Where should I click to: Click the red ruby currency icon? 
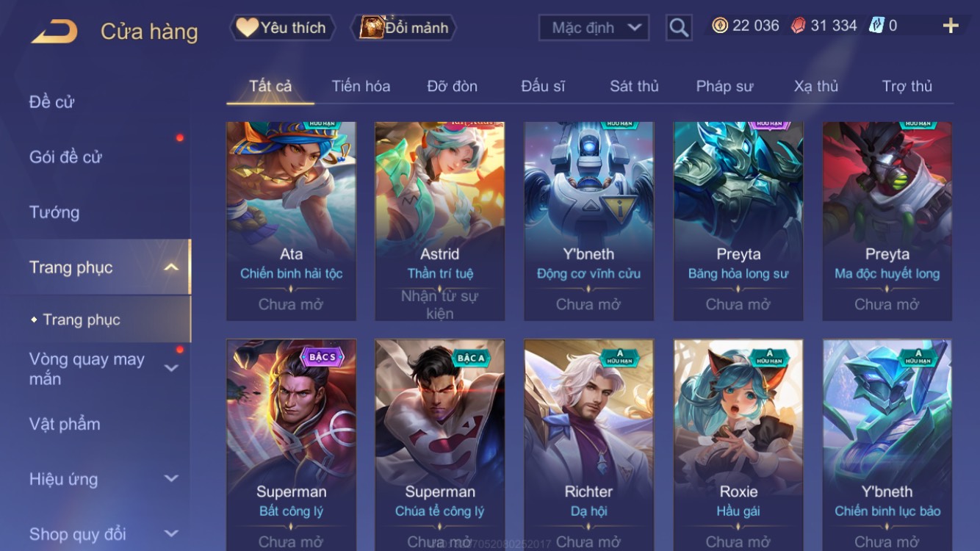click(x=799, y=26)
